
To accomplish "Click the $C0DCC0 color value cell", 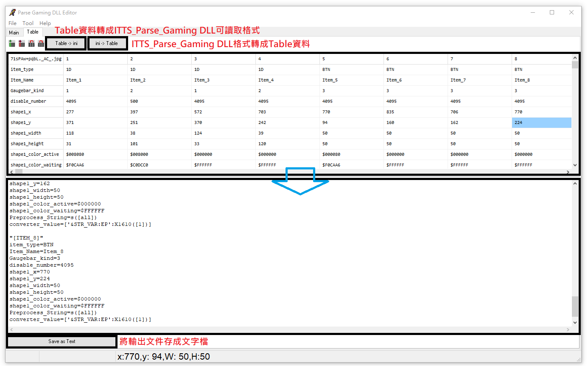I will [x=160, y=165].
